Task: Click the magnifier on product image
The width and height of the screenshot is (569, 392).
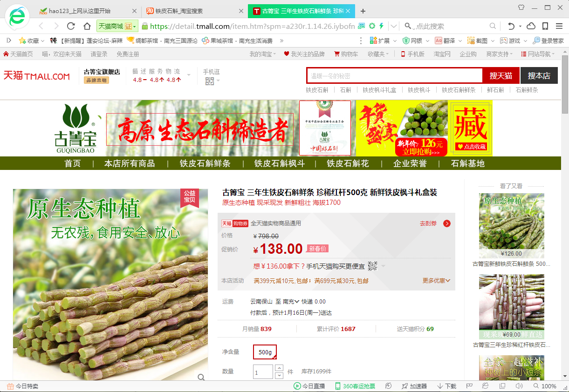Action: pyautogui.click(x=201, y=377)
